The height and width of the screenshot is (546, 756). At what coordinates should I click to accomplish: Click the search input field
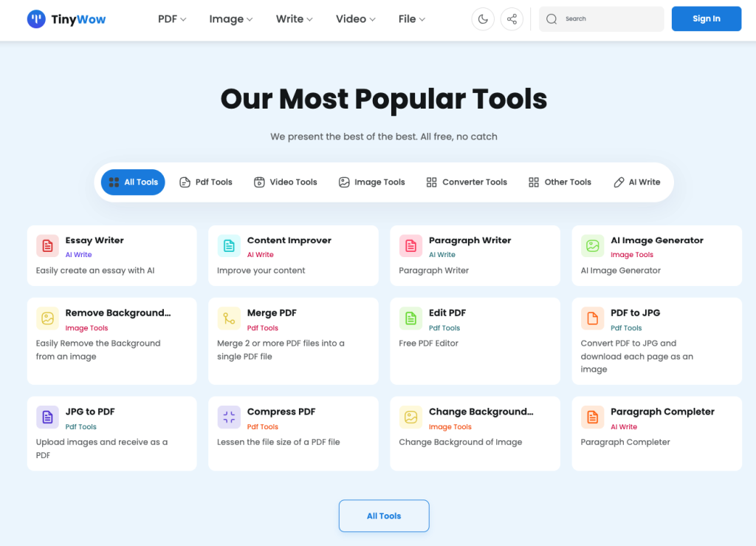tap(600, 18)
